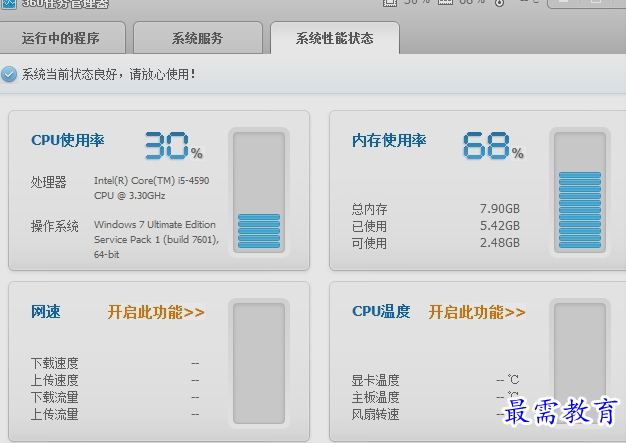Select the 处理器 label
Screen dimensions: 626x443
pyautogui.click(x=49, y=182)
